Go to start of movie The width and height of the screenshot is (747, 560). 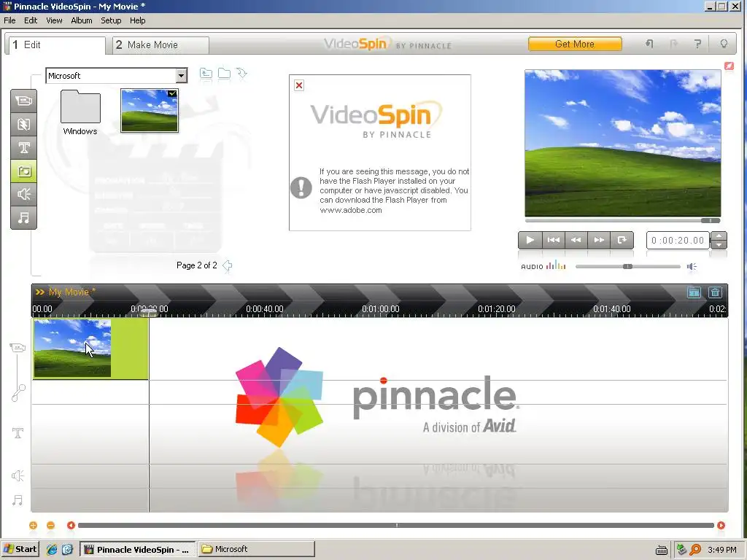pos(553,240)
